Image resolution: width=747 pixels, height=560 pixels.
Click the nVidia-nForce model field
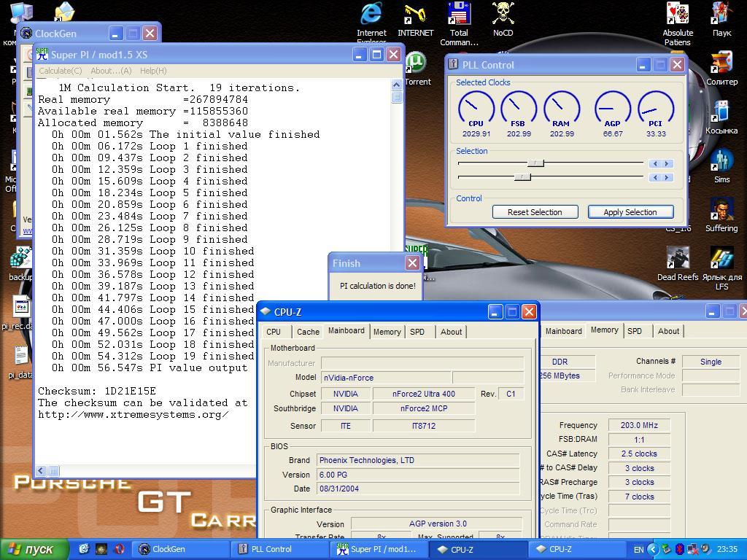coord(385,378)
